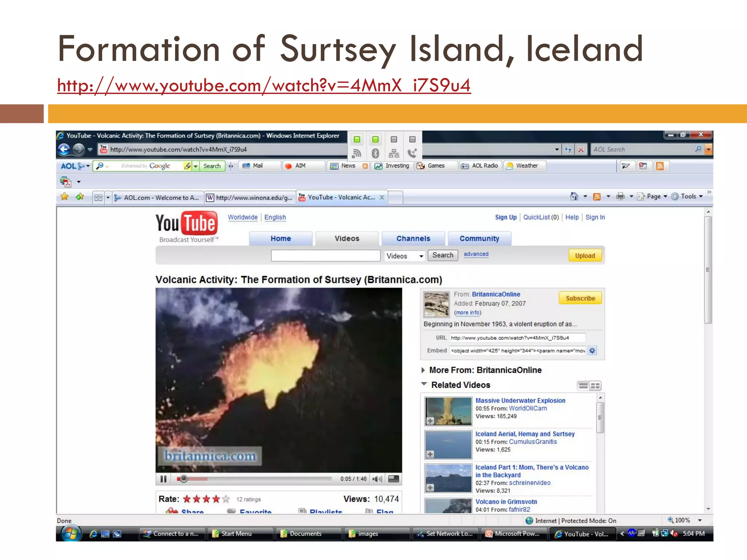
Task: Refresh the page using the refresh icon
Action: (568, 149)
